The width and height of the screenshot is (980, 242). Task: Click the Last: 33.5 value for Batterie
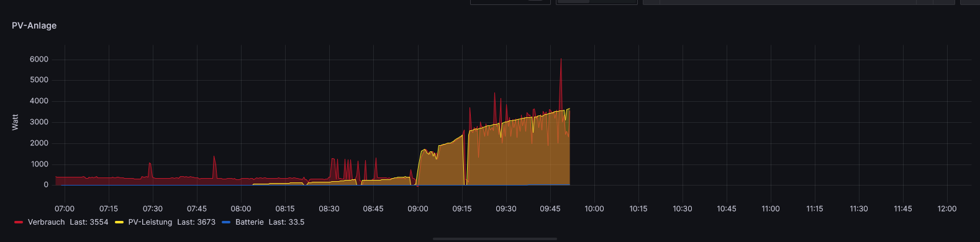pyautogui.click(x=287, y=222)
